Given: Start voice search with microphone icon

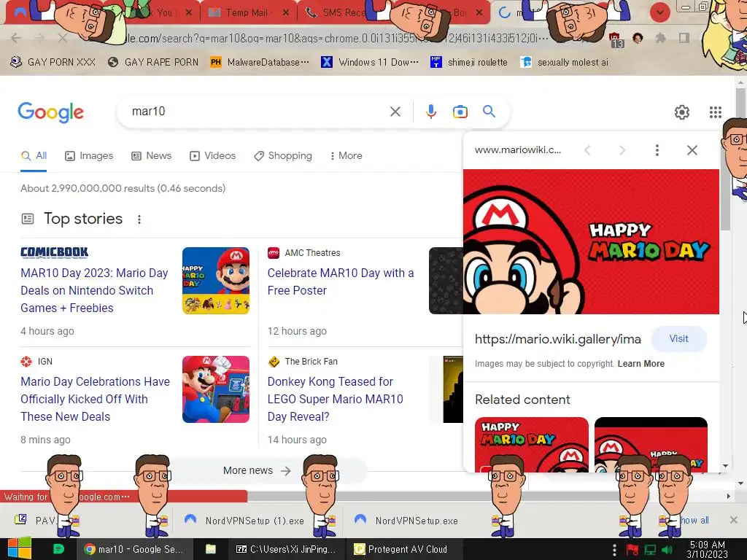Looking at the screenshot, I should point(430,112).
